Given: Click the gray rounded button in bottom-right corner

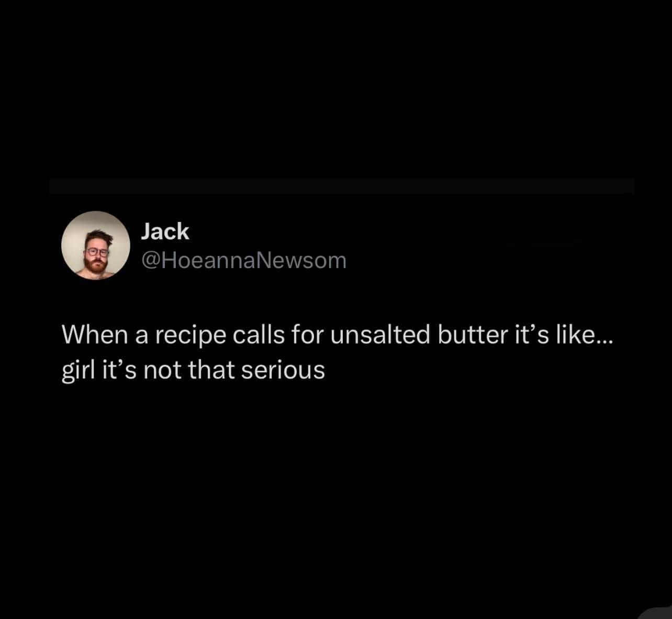Looking at the screenshot, I should (656, 613).
